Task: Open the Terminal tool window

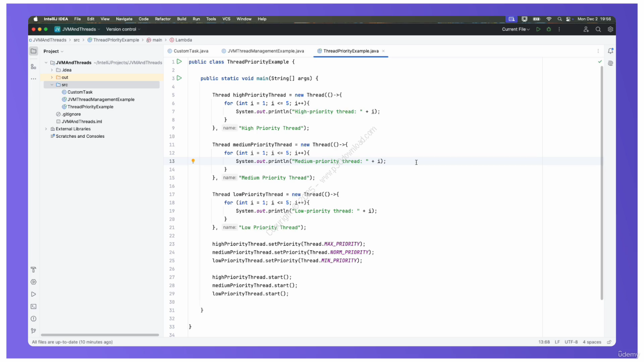Action: [33, 306]
